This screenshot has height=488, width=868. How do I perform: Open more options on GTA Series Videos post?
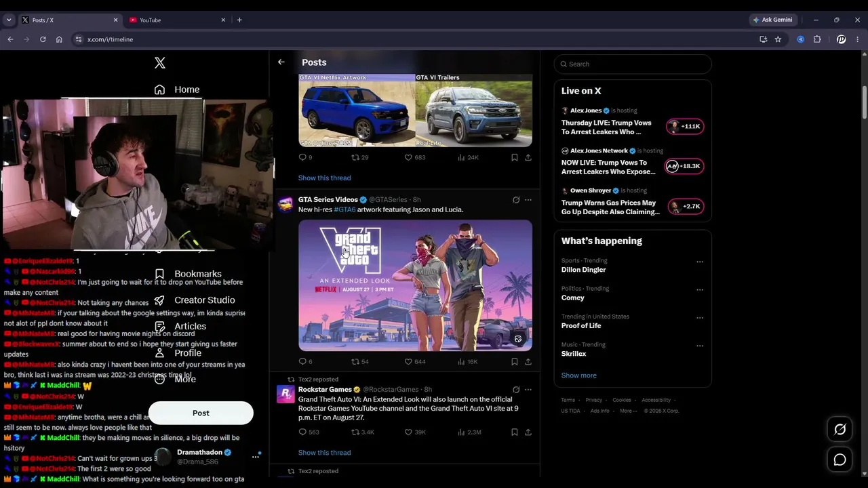[528, 200]
